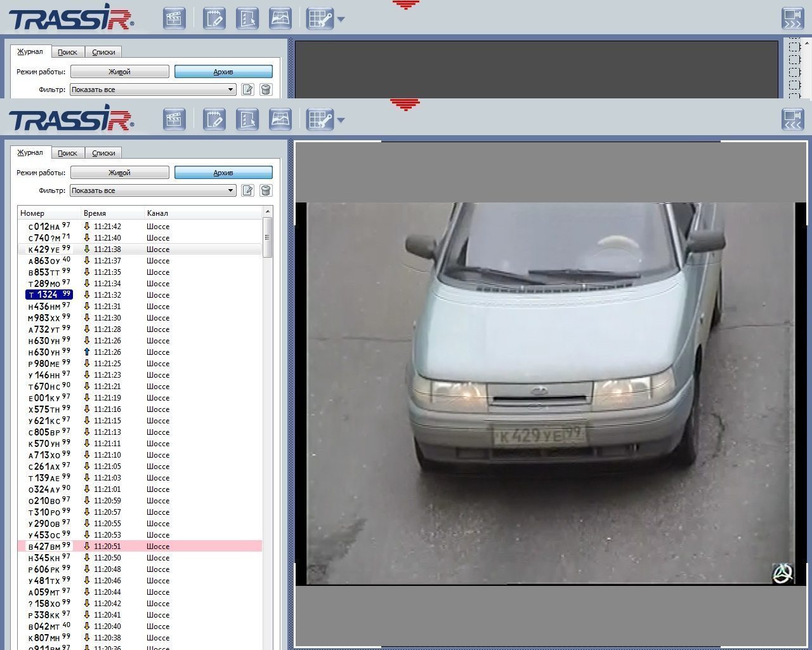Image resolution: width=812 pixels, height=650 pixels.
Task: Clear the filter with the trash bin icon
Action: point(266,190)
